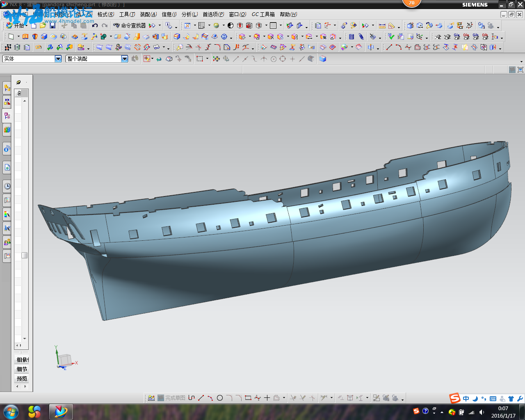Click the Revolve feature icon

(35, 37)
